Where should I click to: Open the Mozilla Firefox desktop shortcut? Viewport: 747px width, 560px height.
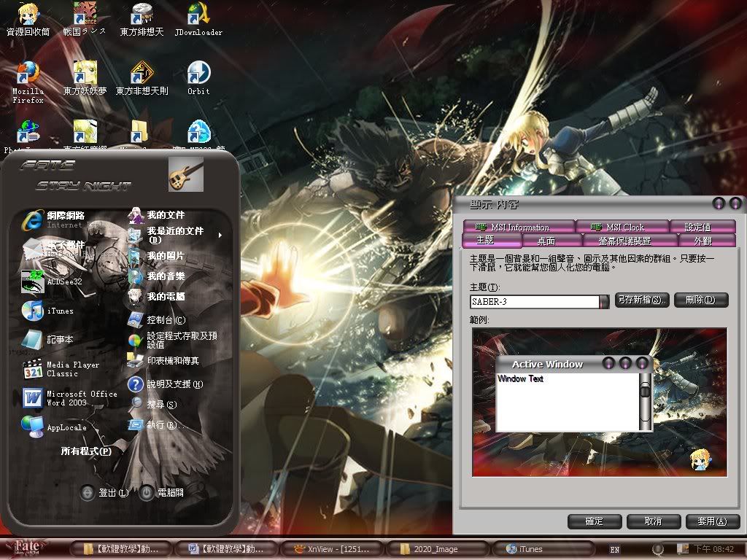pos(28,82)
